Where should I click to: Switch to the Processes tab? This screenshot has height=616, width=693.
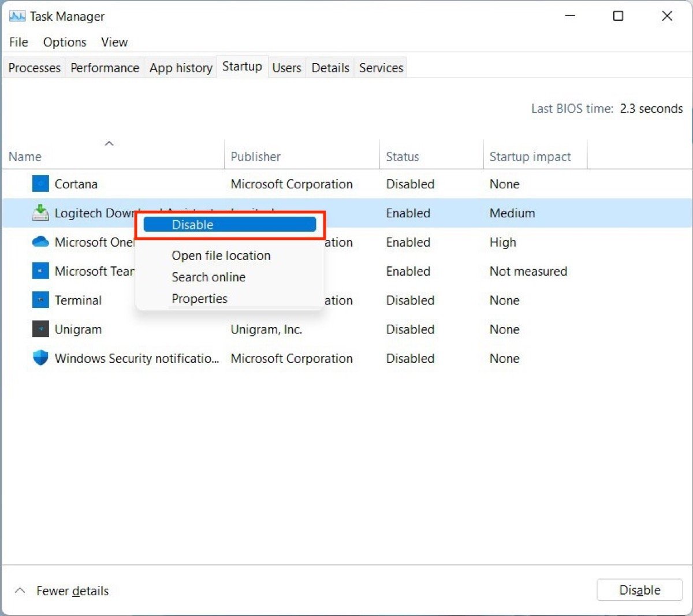coord(34,68)
